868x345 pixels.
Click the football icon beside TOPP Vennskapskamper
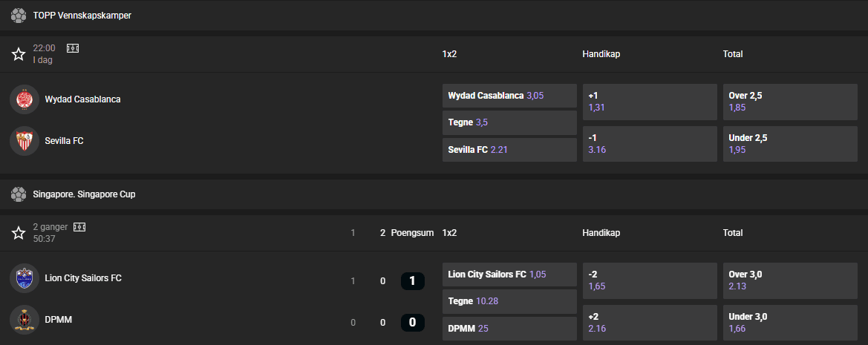tap(19, 16)
